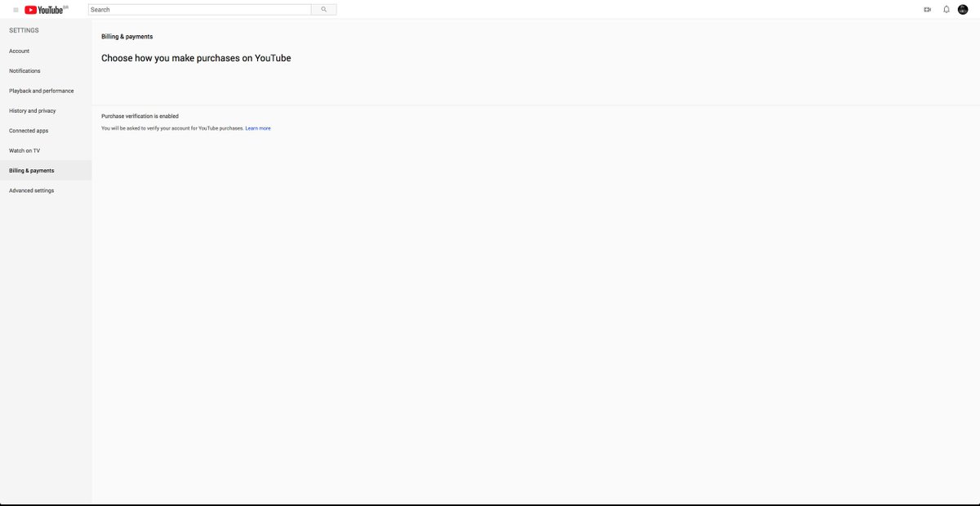
Task: Open the create video camera icon
Action: click(927, 10)
